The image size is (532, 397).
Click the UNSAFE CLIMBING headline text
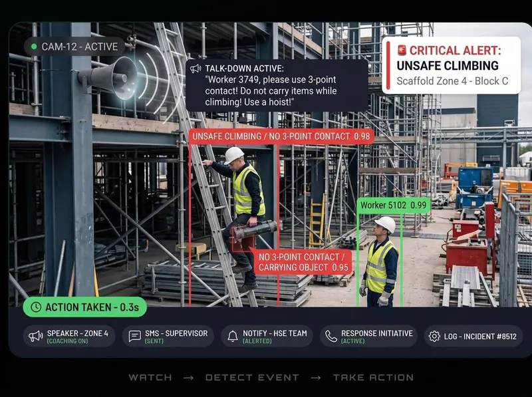448,65
